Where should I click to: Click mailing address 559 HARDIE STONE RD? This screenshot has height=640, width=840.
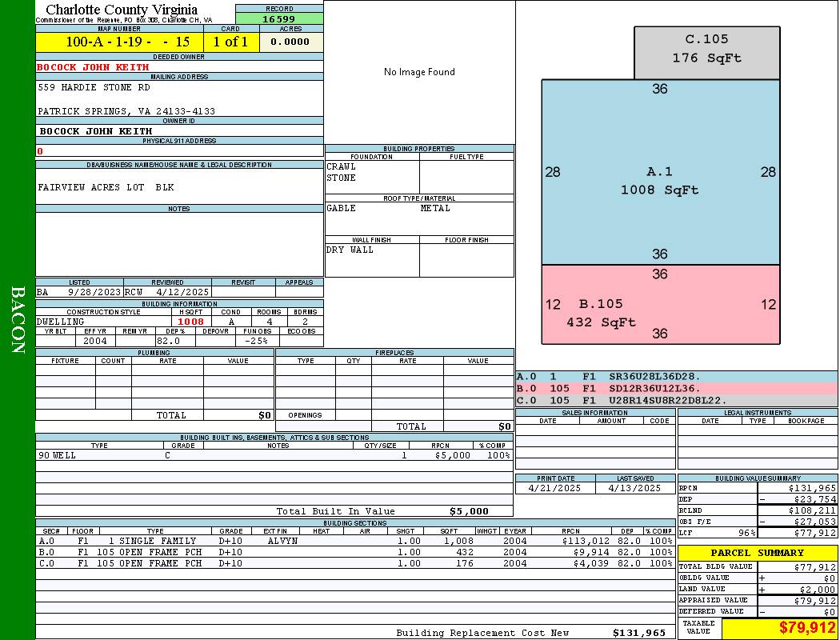click(94, 87)
